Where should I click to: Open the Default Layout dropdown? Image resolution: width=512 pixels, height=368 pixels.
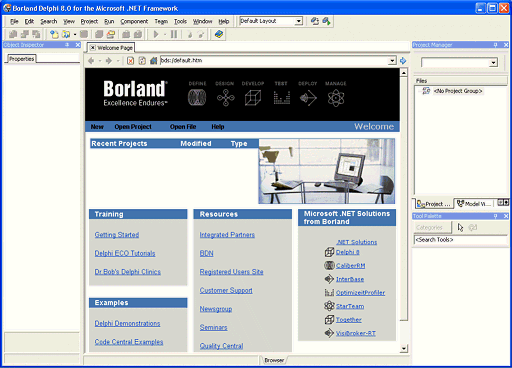point(299,21)
